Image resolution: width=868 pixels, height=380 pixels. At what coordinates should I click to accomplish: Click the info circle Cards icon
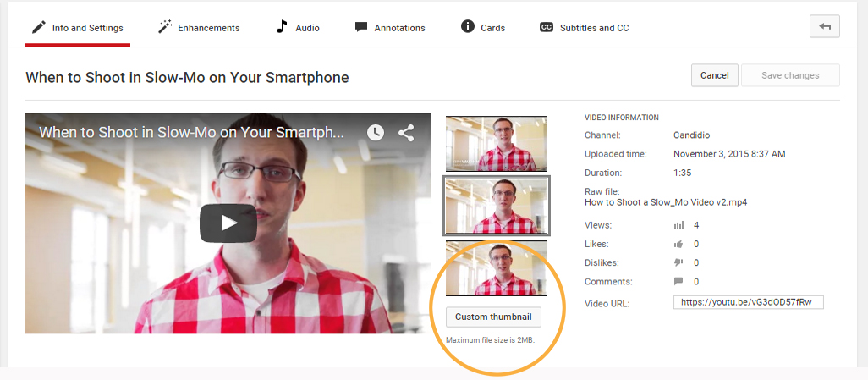click(x=467, y=27)
